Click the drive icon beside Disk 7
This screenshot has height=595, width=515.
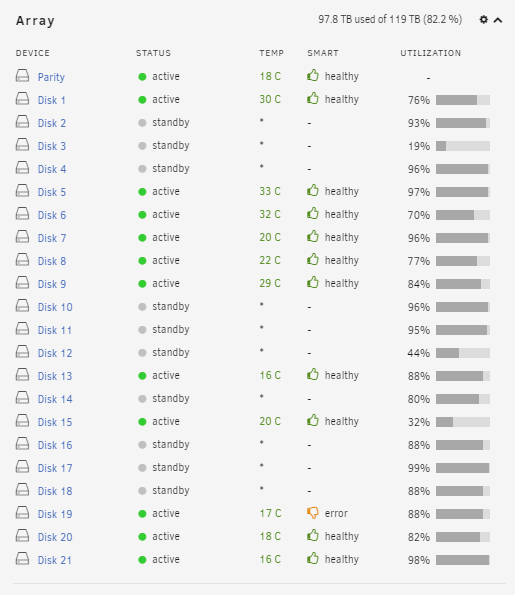click(22, 237)
